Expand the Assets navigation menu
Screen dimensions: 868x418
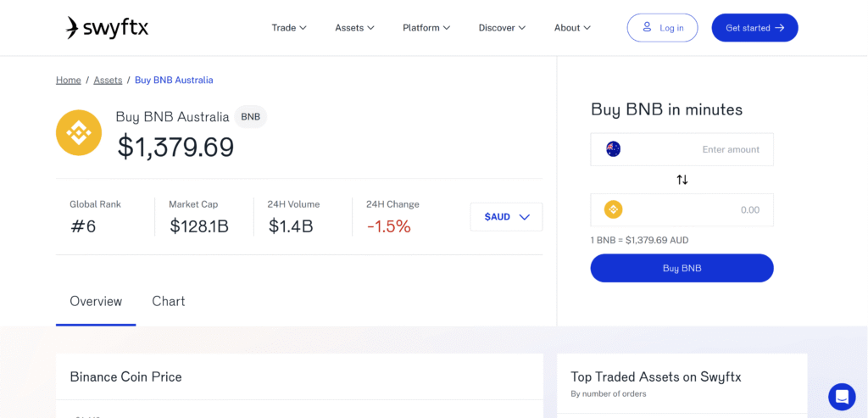tap(354, 28)
